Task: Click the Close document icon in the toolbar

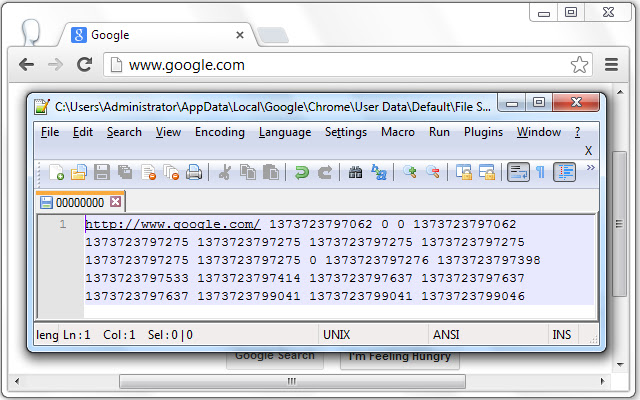Action: pyautogui.click(x=149, y=172)
